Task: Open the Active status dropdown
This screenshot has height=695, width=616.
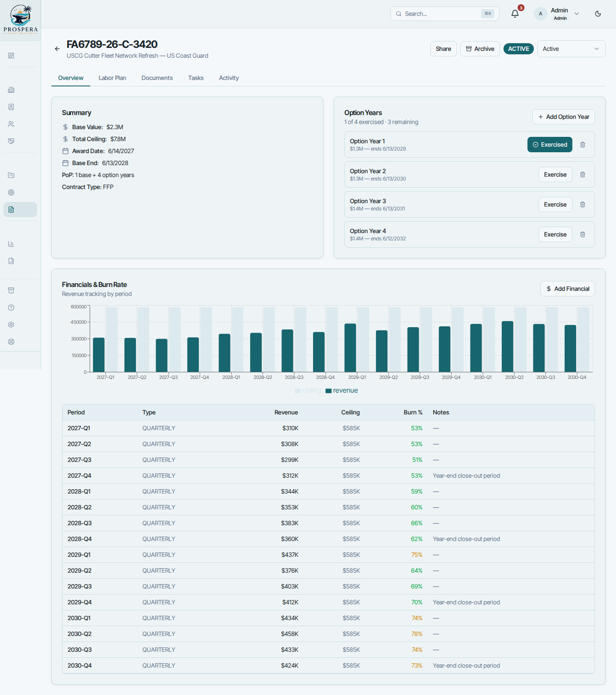Action: tap(571, 49)
